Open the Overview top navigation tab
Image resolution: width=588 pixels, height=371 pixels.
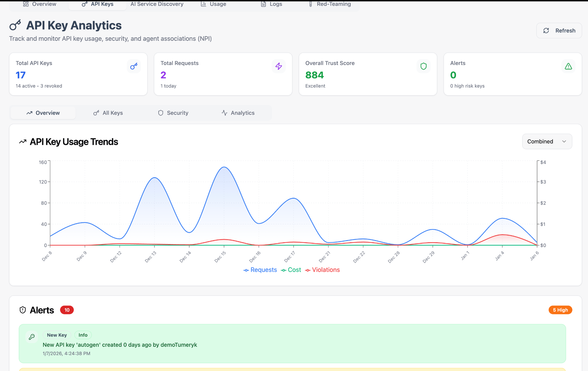[x=40, y=4]
